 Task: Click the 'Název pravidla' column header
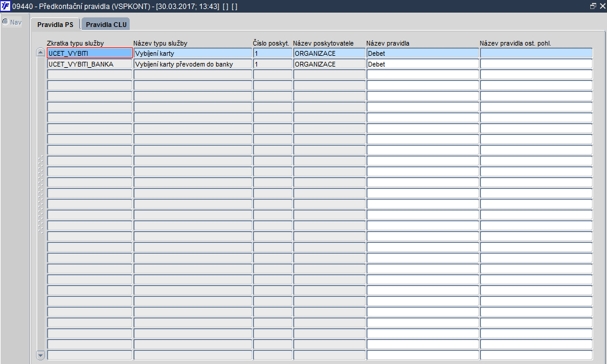point(387,43)
